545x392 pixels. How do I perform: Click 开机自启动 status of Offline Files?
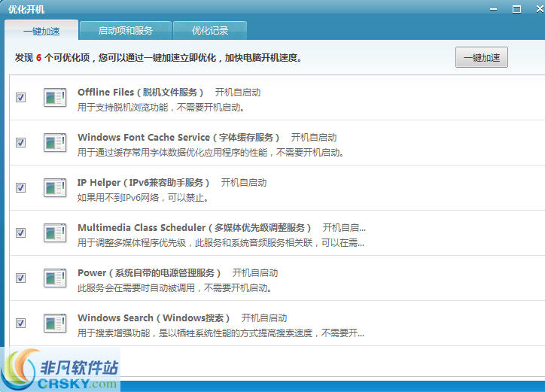[x=238, y=92]
